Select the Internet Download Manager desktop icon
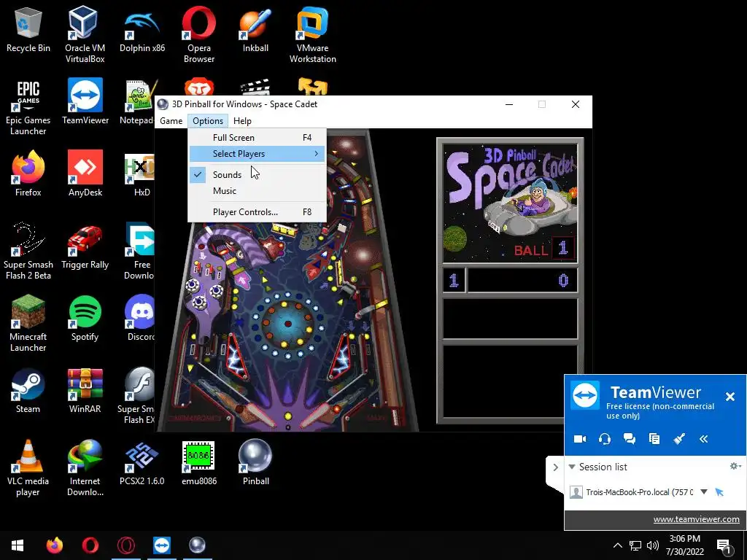Viewport: 747px width, 560px height. (85, 467)
